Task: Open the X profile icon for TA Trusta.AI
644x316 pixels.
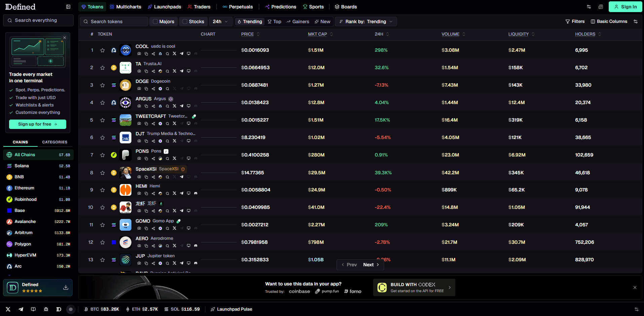Action: tap(174, 71)
